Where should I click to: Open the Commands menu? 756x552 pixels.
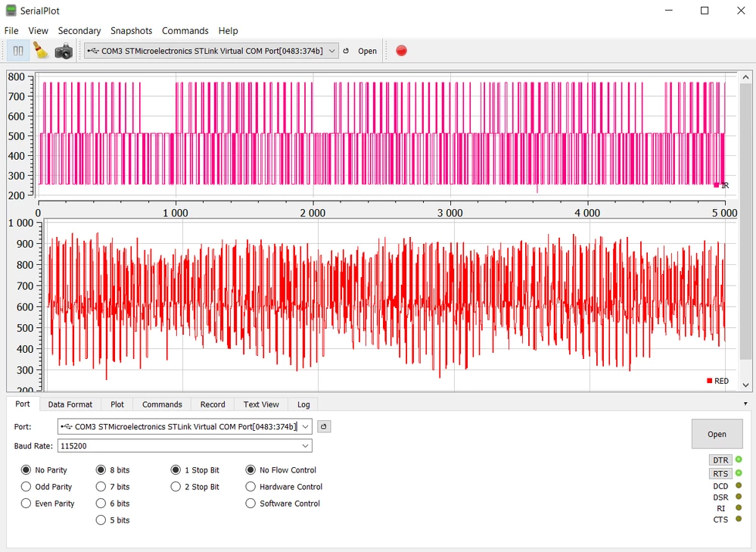[185, 30]
